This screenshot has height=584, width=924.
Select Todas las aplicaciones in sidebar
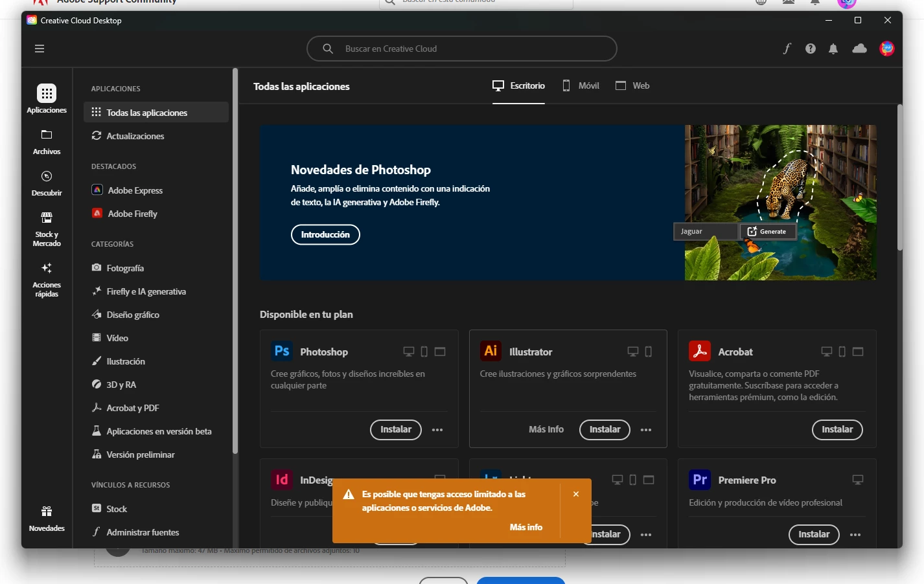(156, 112)
